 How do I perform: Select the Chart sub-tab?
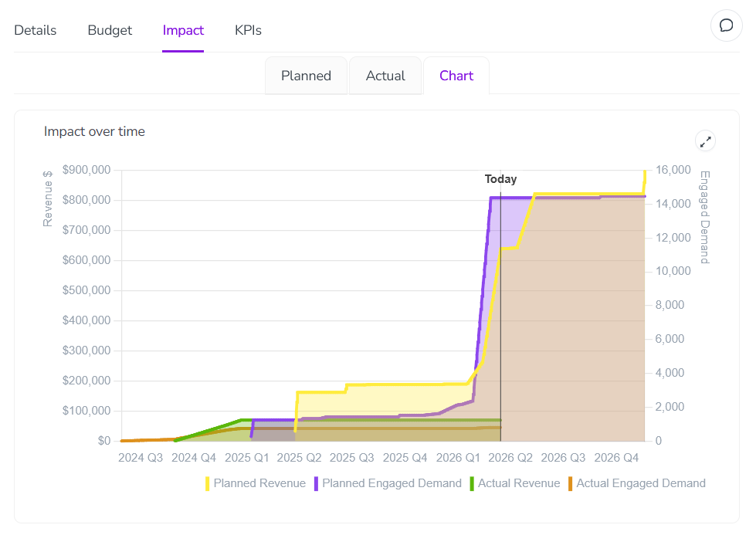[x=456, y=76]
